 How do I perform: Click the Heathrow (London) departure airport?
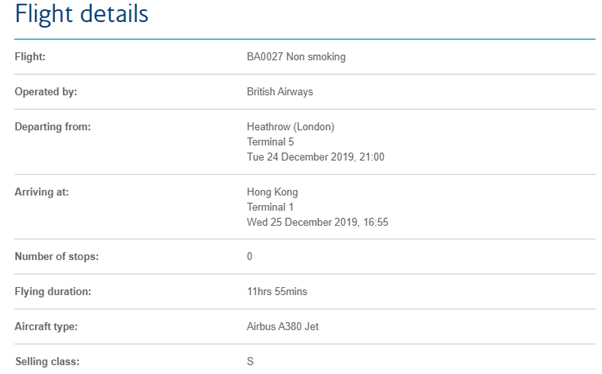[x=291, y=127]
